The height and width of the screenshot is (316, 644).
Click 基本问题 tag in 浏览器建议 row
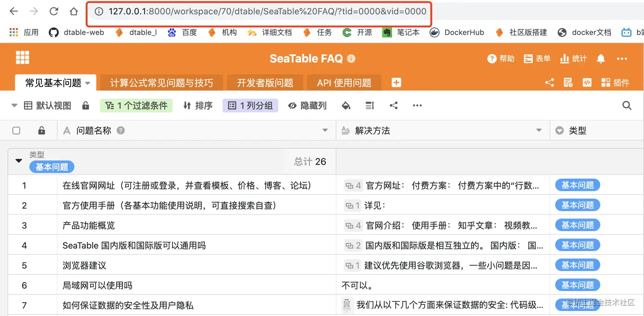[578, 265]
